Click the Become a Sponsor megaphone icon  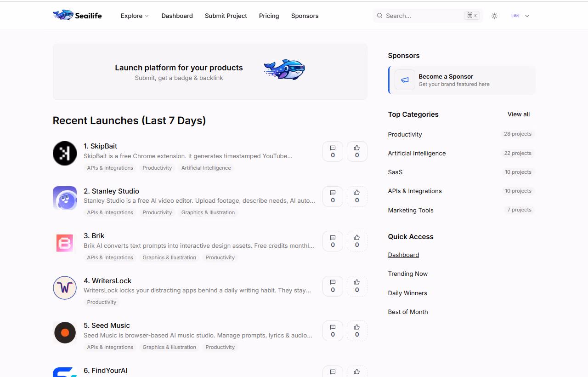click(x=405, y=80)
